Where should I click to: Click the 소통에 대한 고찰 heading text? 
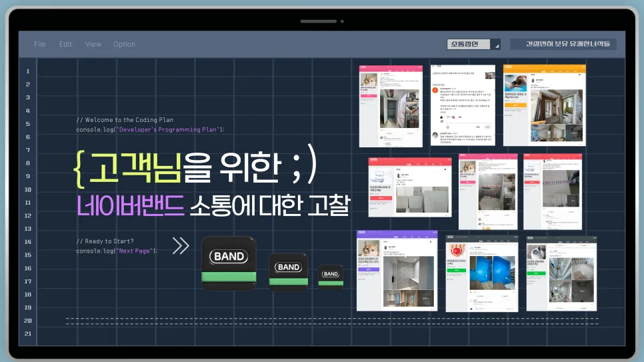270,205
